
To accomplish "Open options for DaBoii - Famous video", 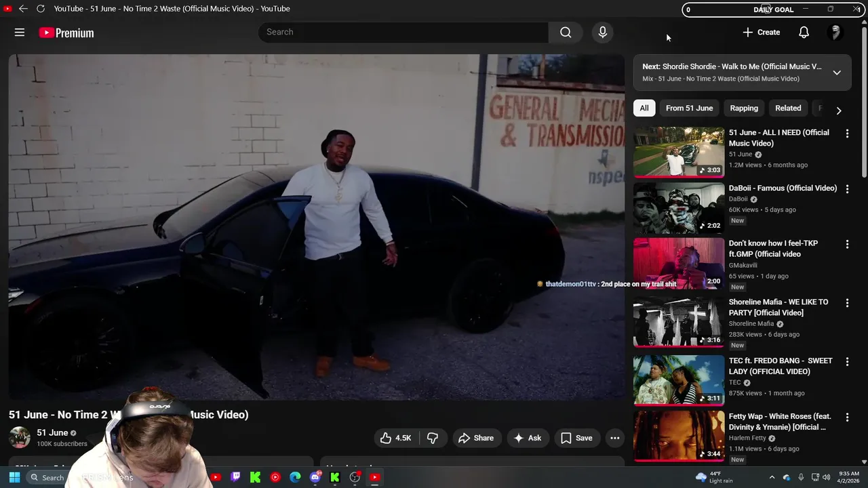I will (x=847, y=189).
